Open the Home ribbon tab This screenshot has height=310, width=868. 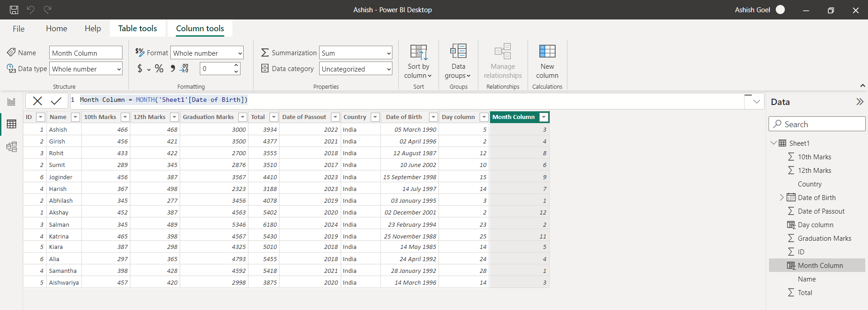pos(57,29)
